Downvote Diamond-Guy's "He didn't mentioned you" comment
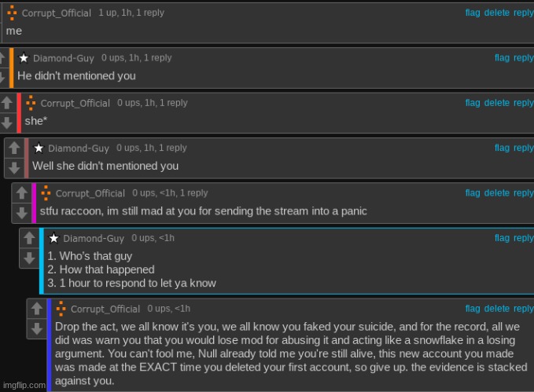This screenshot has height=392, width=534. [x=3, y=76]
